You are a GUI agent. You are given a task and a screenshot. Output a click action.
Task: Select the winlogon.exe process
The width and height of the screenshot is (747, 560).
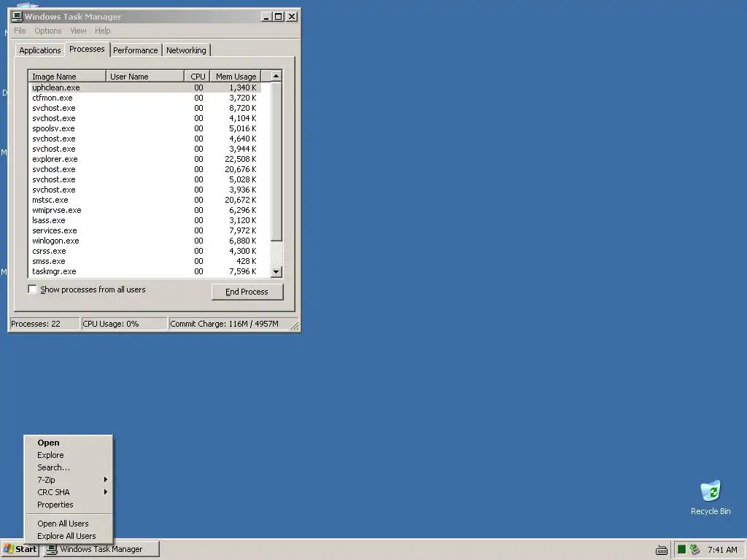coord(145,241)
